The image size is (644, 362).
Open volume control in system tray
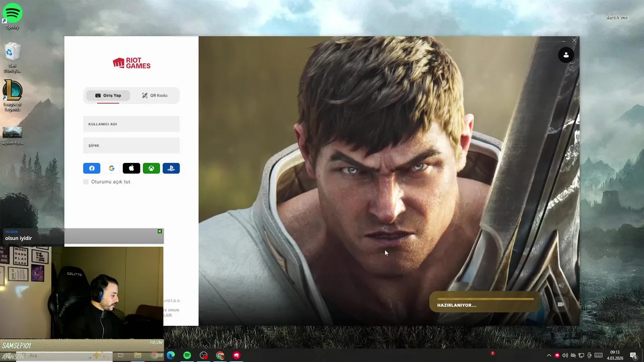565,355
